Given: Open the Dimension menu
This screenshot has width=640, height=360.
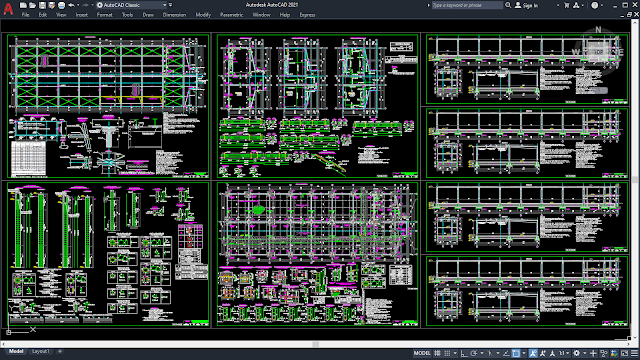Looking at the screenshot, I should click(x=174, y=15).
